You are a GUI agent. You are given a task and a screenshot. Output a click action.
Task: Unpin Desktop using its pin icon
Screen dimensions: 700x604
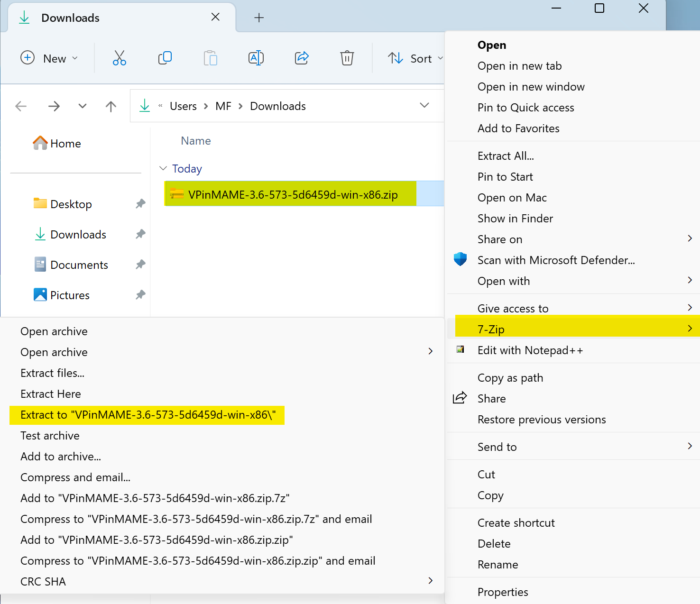click(x=140, y=204)
